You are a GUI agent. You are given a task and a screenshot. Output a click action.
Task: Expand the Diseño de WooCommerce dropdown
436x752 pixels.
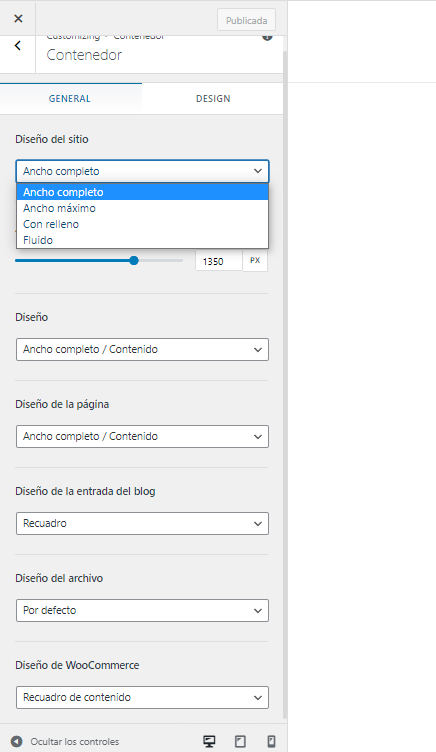click(x=142, y=697)
